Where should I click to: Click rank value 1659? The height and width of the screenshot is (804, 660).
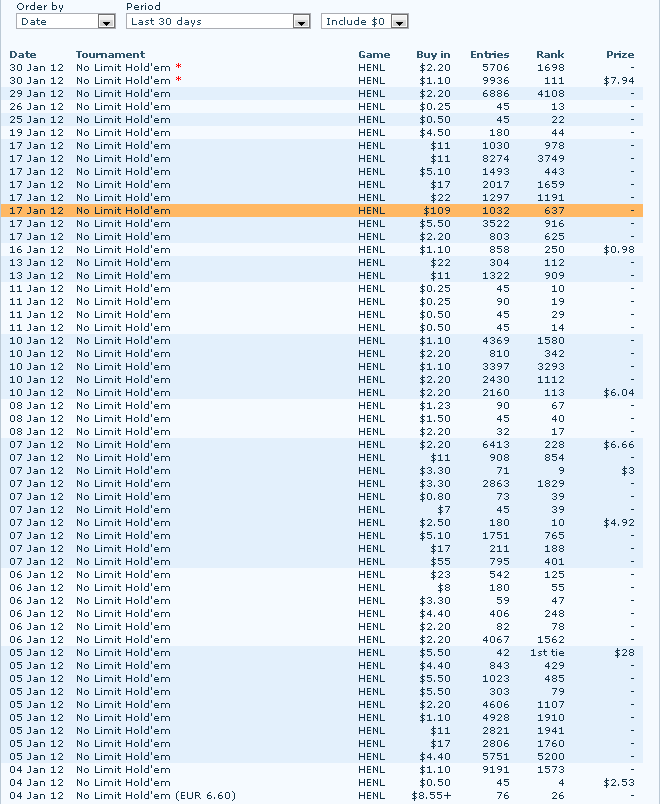pos(551,185)
